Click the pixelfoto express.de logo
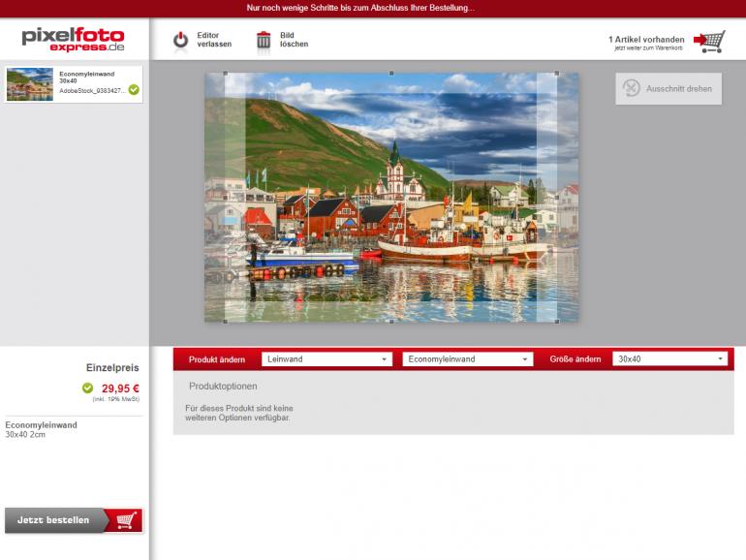This screenshot has height=560, width=746. click(74, 40)
